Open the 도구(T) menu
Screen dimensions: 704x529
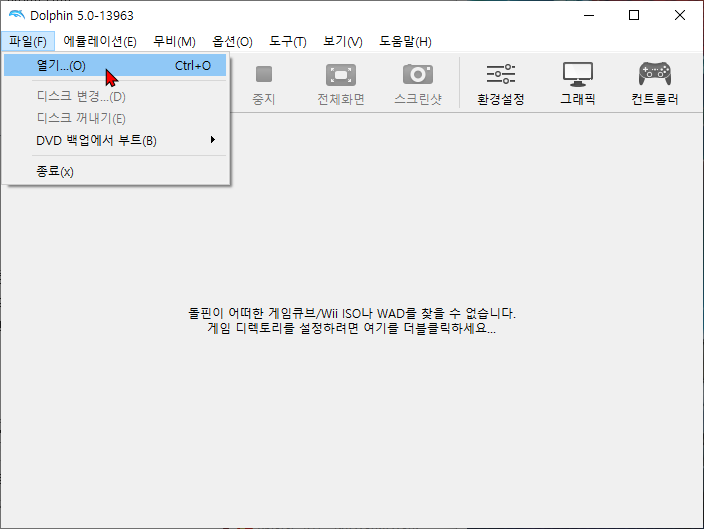(x=288, y=41)
